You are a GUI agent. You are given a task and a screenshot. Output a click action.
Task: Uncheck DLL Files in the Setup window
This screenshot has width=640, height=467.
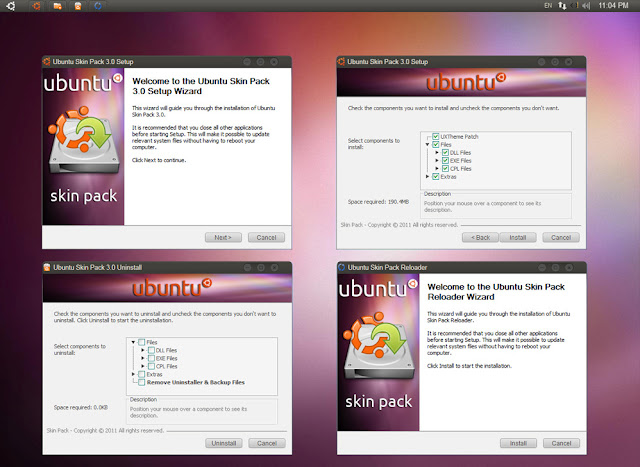click(x=445, y=153)
